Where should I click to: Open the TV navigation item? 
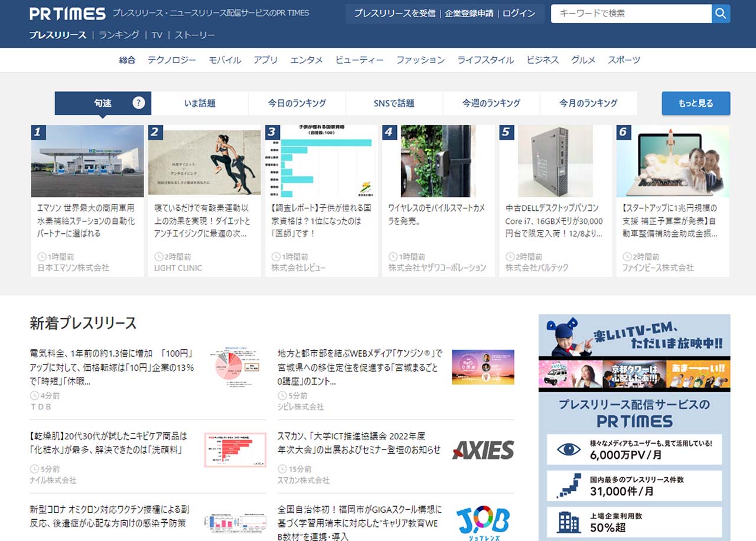[157, 35]
